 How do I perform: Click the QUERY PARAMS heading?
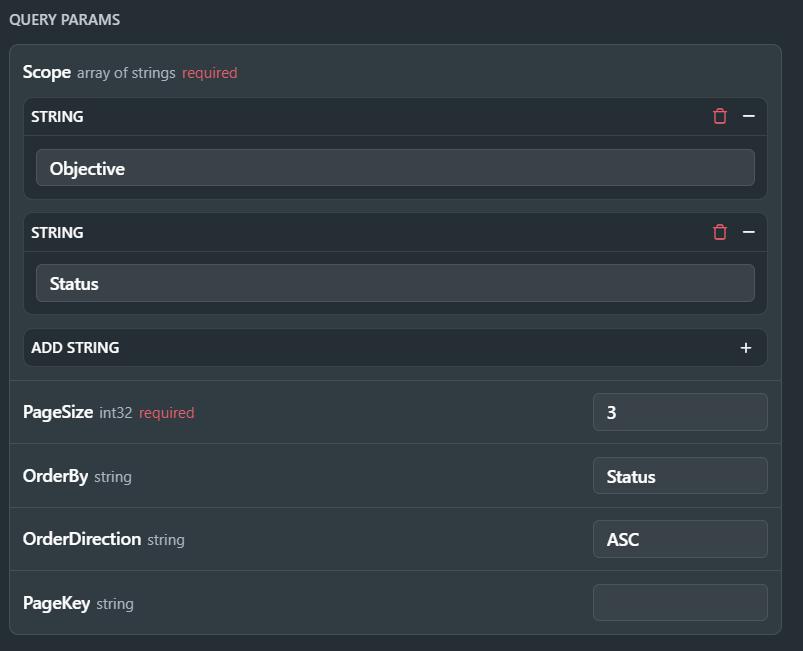65,20
